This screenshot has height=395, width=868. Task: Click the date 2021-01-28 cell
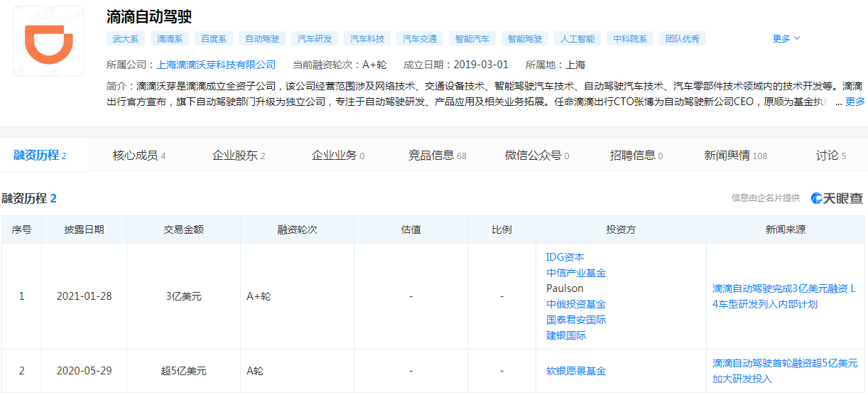pyautogui.click(x=84, y=296)
